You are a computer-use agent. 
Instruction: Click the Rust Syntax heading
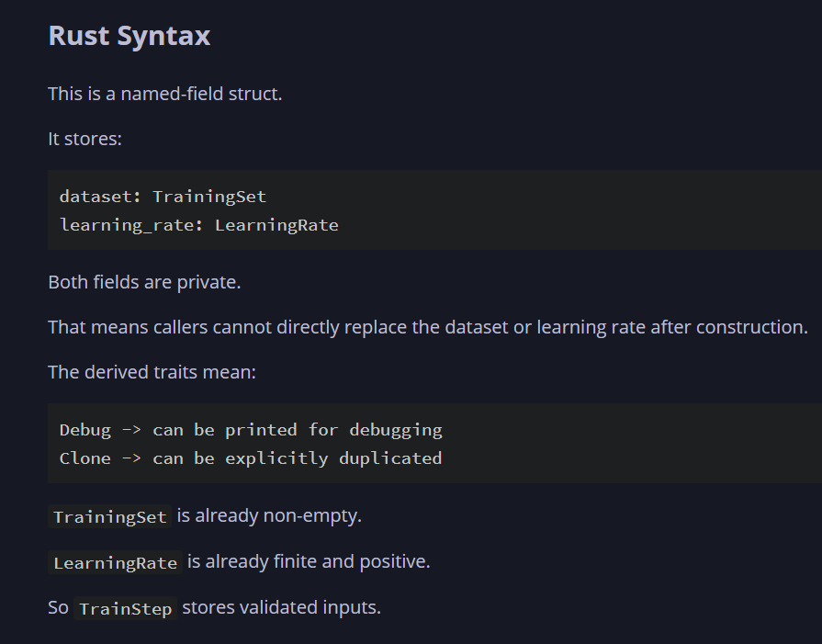[x=129, y=36]
